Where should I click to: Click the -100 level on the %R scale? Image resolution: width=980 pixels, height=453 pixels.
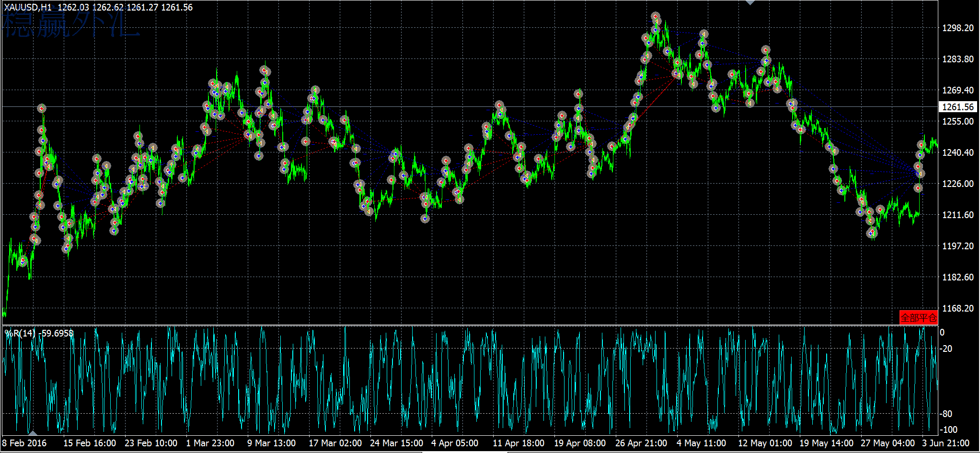(948, 430)
